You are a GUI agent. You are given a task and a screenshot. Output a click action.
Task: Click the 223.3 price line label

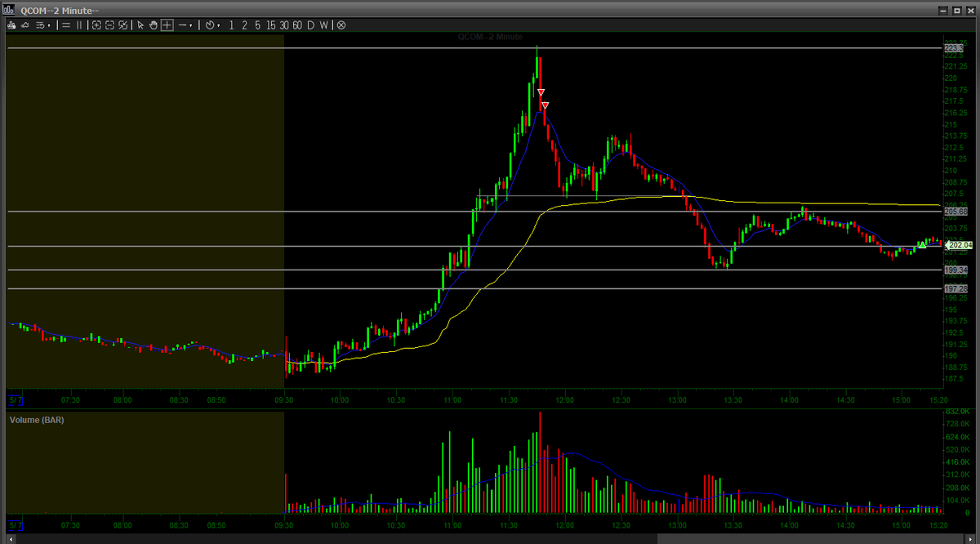(954, 48)
